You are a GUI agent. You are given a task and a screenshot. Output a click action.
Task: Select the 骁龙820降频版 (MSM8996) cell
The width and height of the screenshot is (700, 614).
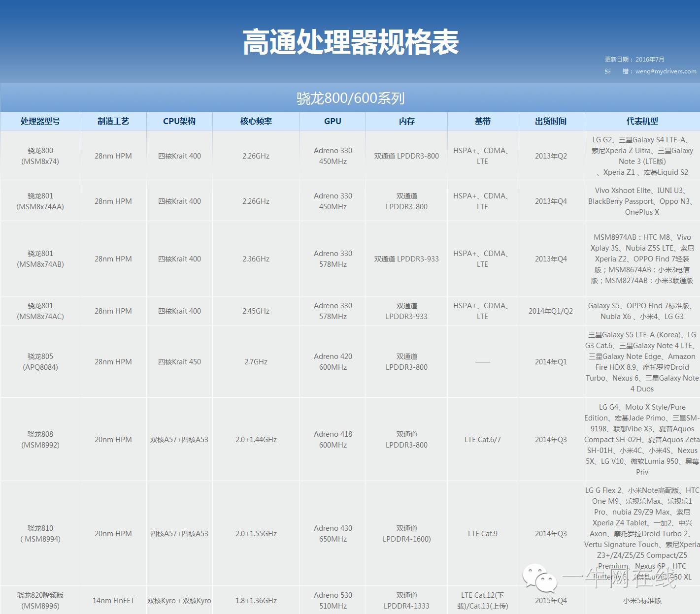click(40, 601)
